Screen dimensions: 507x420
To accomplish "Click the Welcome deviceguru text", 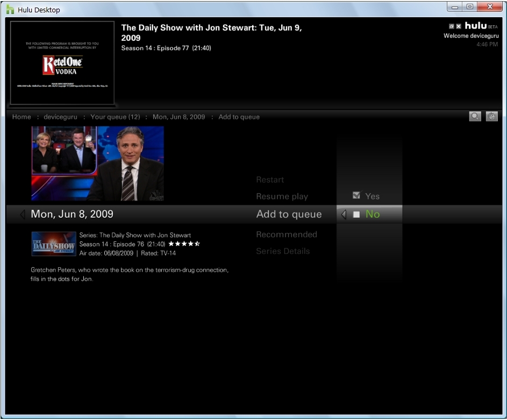I will point(471,35).
